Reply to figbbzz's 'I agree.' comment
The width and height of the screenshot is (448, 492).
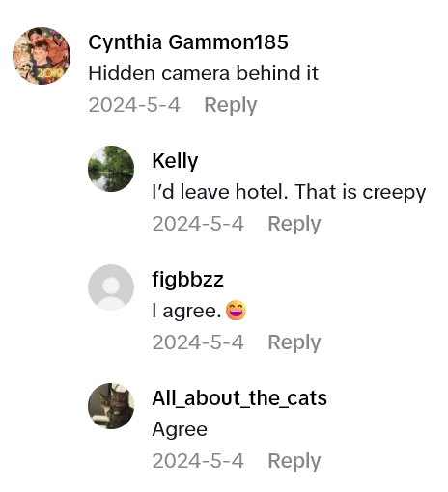294,342
